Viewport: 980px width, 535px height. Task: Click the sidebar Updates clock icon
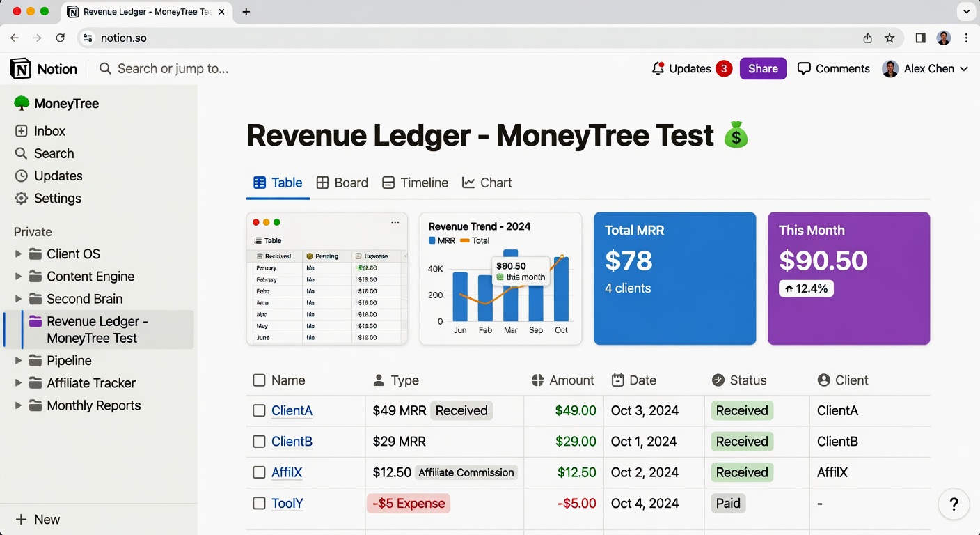click(22, 176)
